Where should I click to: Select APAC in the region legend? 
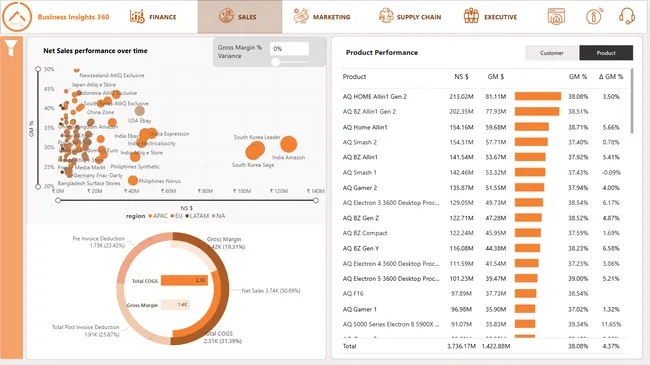coord(158,216)
